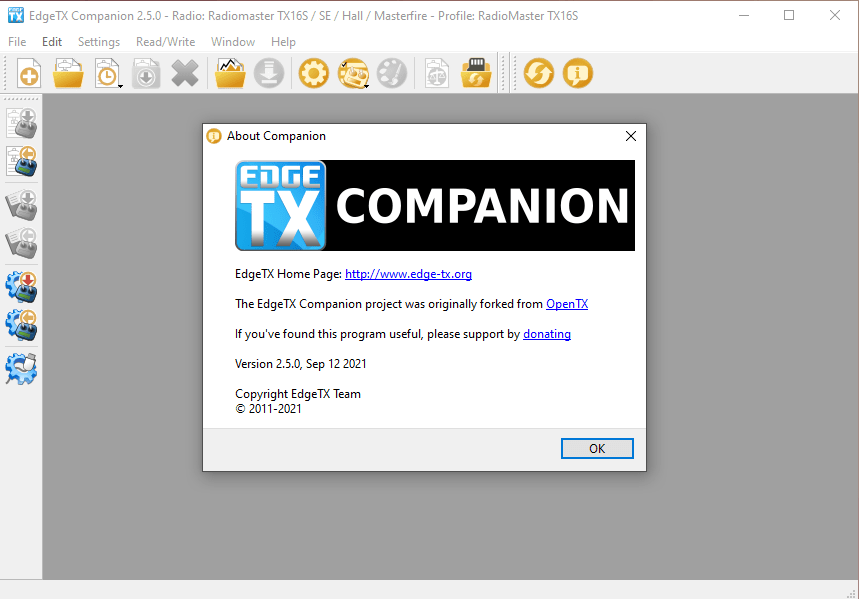Open the radio settings gear icon
The width and height of the screenshot is (859, 599).
[x=313, y=72]
